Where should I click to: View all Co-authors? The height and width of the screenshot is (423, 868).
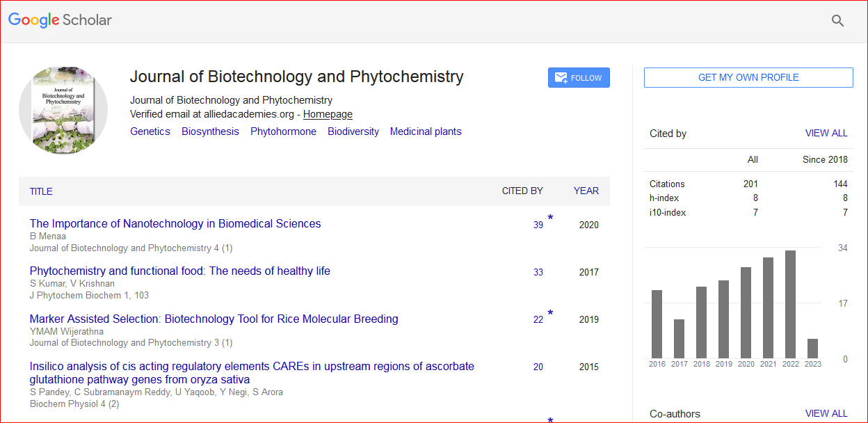tap(826, 413)
